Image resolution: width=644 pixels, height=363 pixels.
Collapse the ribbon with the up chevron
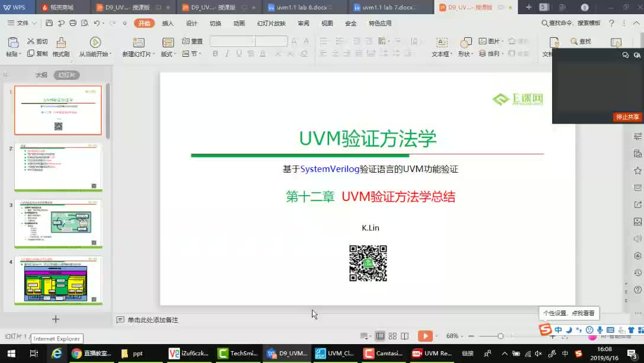pos(636,24)
